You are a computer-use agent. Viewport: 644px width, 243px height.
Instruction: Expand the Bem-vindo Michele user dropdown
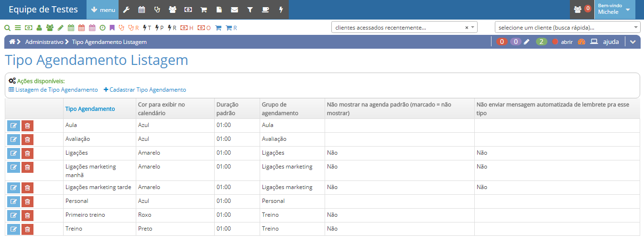pos(614,10)
